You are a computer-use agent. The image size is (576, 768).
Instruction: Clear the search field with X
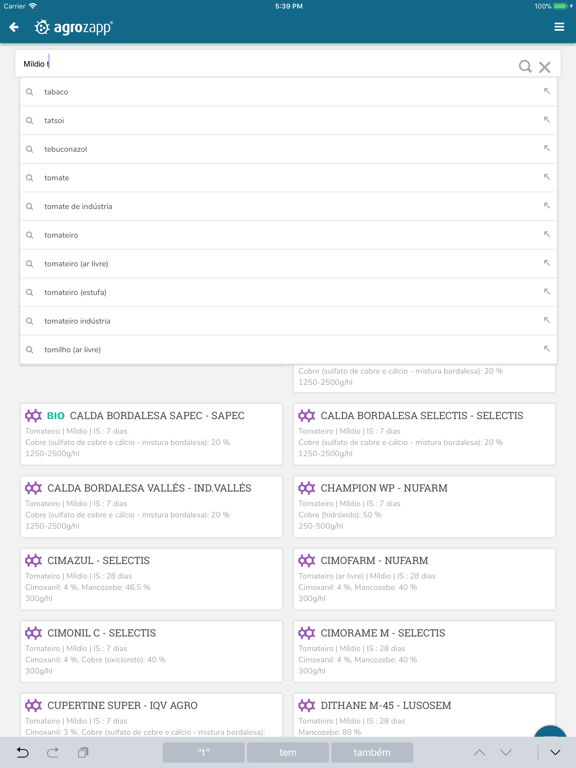coord(545,67)
